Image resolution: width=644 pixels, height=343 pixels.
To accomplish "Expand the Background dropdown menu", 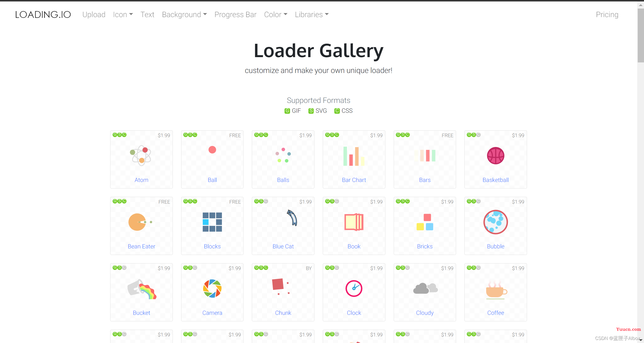I will pyautogui.click(x=184, y=15).
